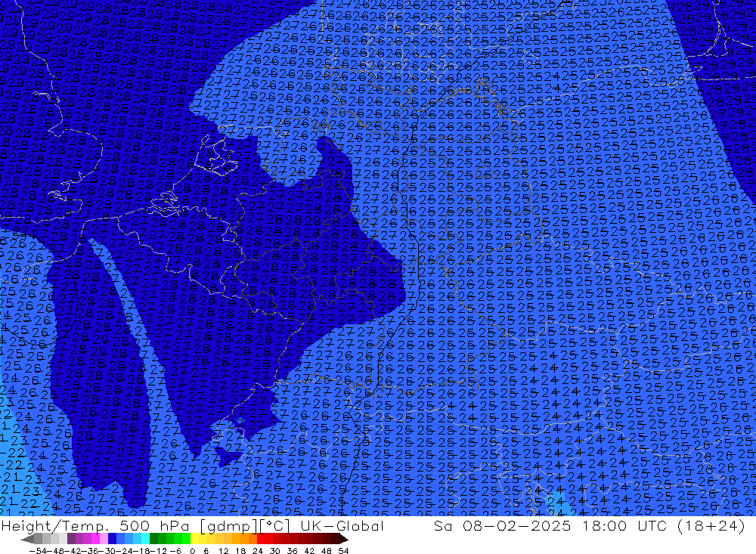Select the bright magenta legend swatch
The height and width of the screenshot is (554, 756).
[x=95, y=539]
